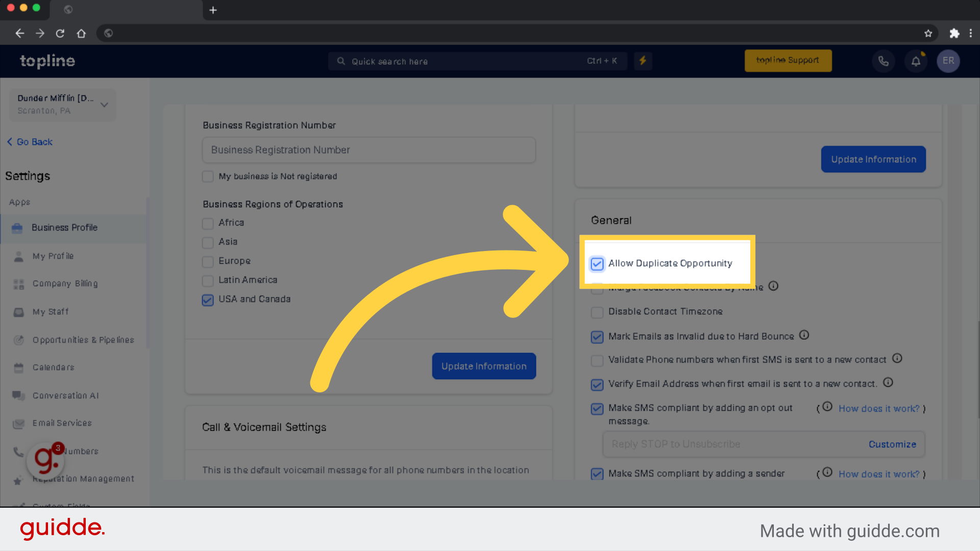The image size is (980, 551).
Task: Toggle the Validate Phone numbers checkbox
Action: [596, 359]
